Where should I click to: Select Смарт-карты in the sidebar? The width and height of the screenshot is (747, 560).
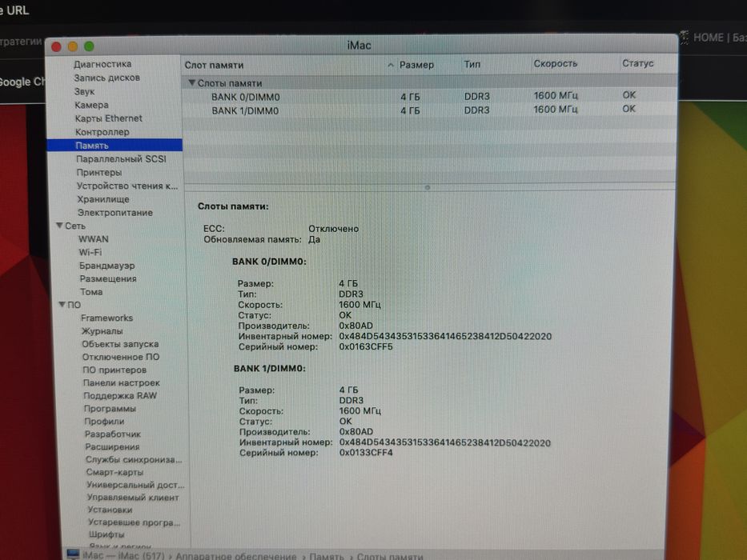coord(114,472)
